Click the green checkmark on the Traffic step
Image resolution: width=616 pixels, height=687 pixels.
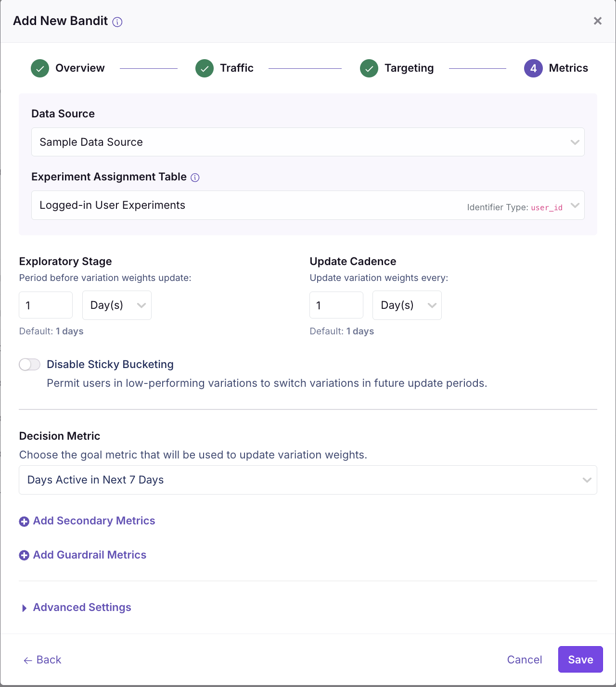[x=204, y=68]
